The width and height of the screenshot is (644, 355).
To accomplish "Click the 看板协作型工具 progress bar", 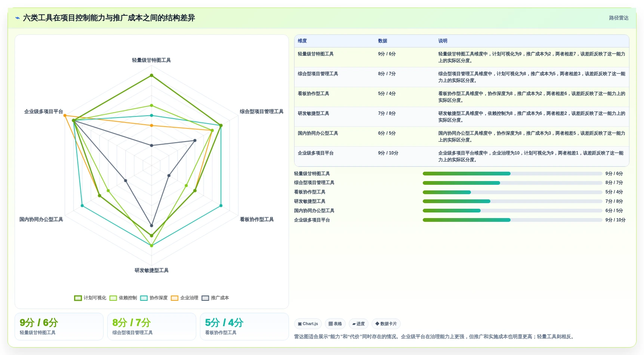I will tap(512, 192).
